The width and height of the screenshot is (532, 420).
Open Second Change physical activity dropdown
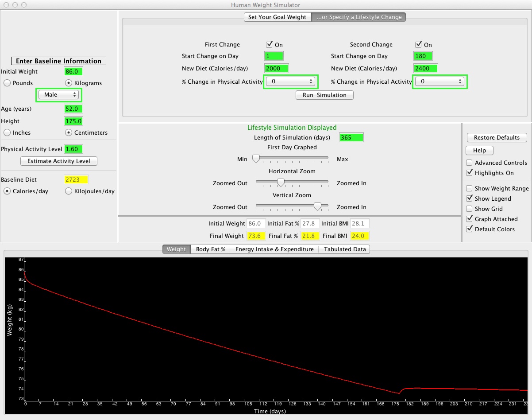point(439,82)
